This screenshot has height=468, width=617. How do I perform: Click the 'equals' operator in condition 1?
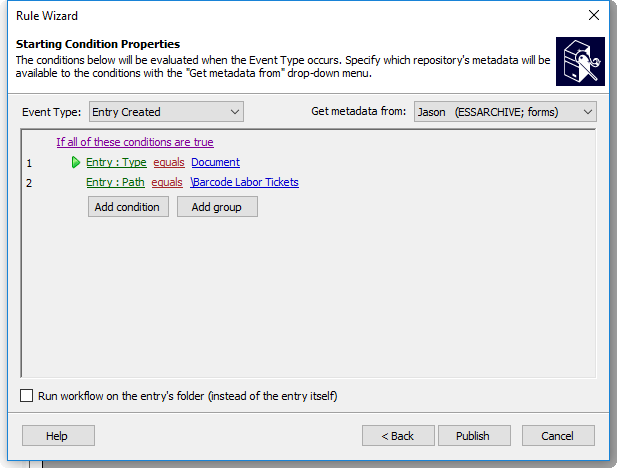coord(169,162)
